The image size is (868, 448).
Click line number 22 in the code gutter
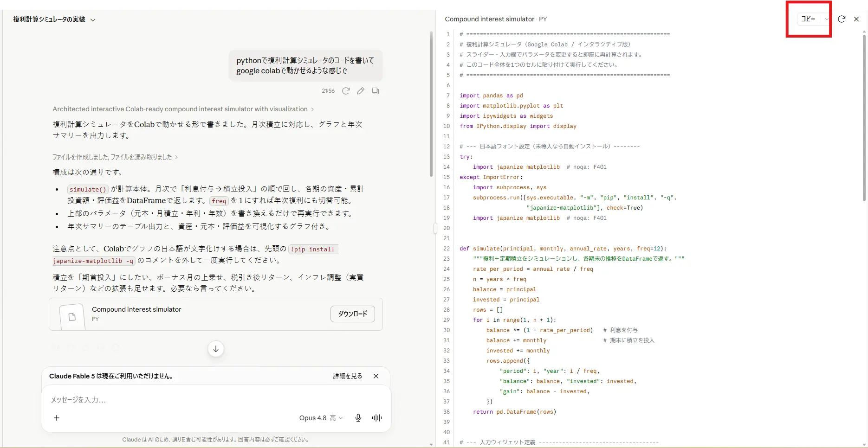click(447, 249)
